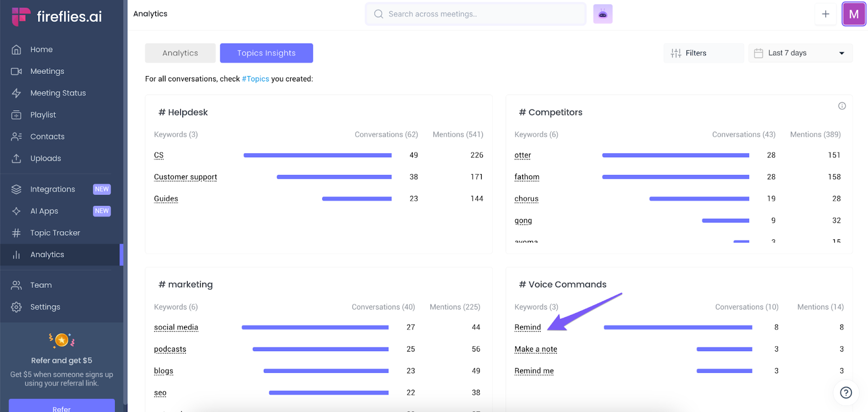Click the Uploads arrow icon
This screenshot has width=868, height=412.
16,158
